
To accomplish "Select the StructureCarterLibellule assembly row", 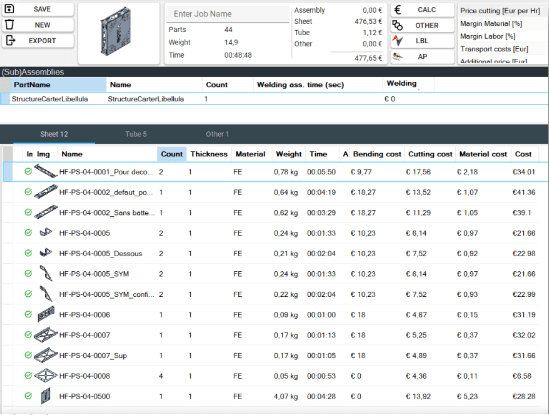I will tap(274, 99).
